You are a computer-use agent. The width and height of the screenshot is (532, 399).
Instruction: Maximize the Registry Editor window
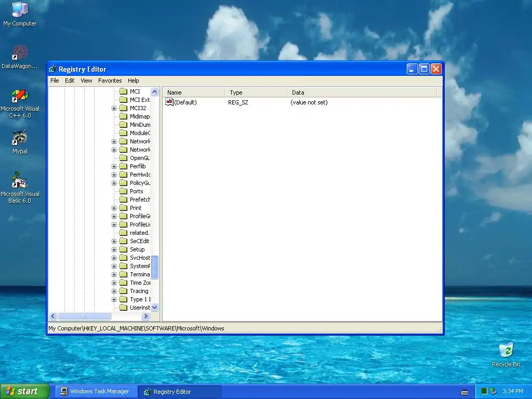coord(424,69)
